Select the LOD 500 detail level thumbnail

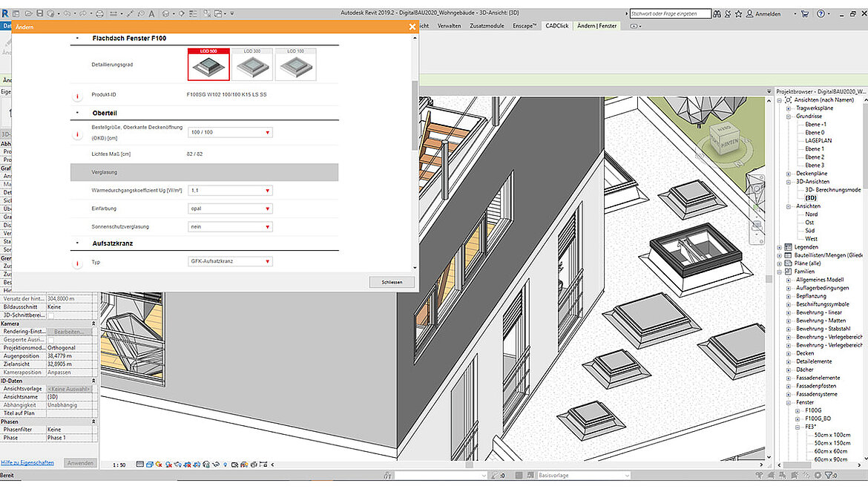coord(208,65)
